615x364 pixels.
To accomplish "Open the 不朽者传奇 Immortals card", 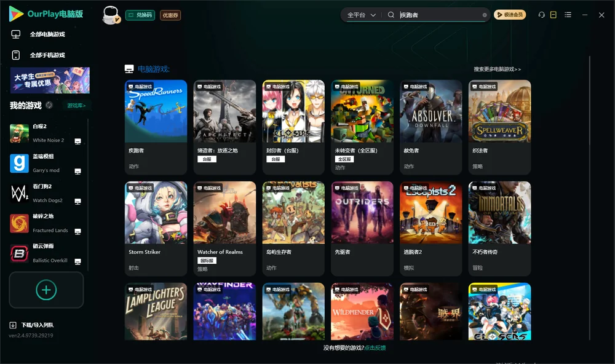I will click(x=499, y=229).
